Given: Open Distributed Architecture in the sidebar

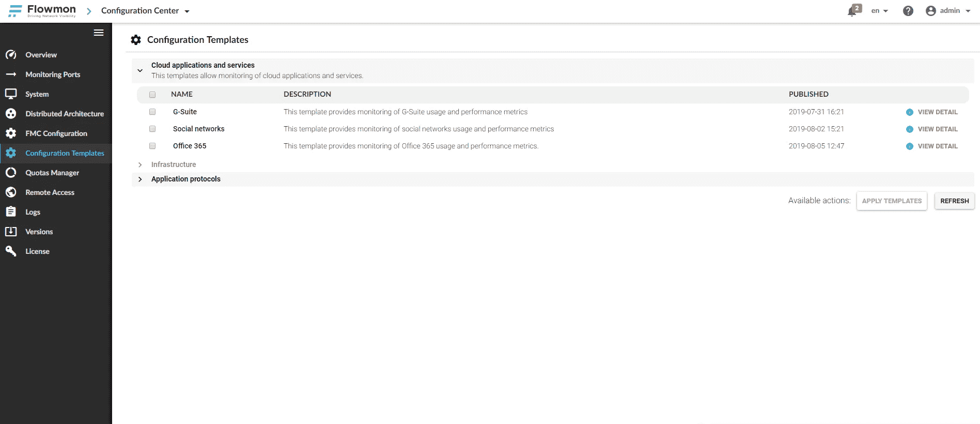Looking at the screenshot, I should 65,114.
